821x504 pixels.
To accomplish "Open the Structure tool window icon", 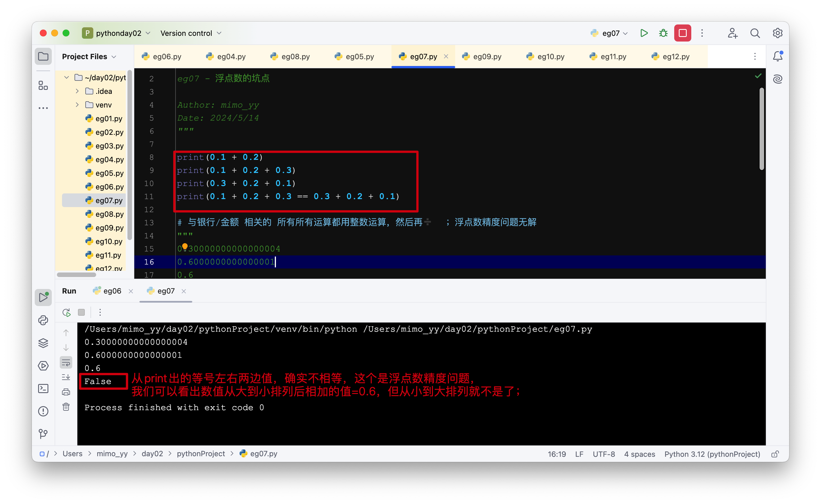I will [43, 85].
